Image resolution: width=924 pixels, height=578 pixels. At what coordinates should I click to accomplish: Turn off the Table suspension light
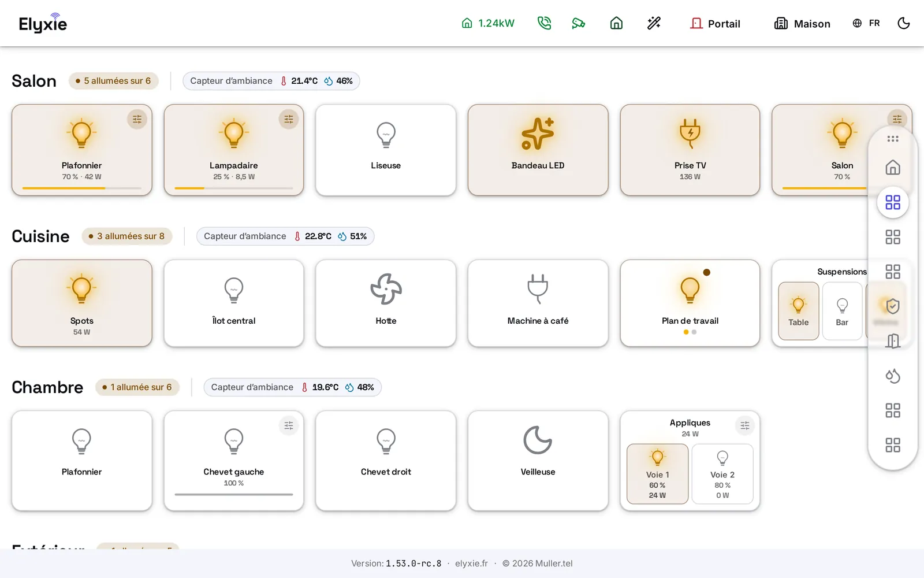point(799,311)
